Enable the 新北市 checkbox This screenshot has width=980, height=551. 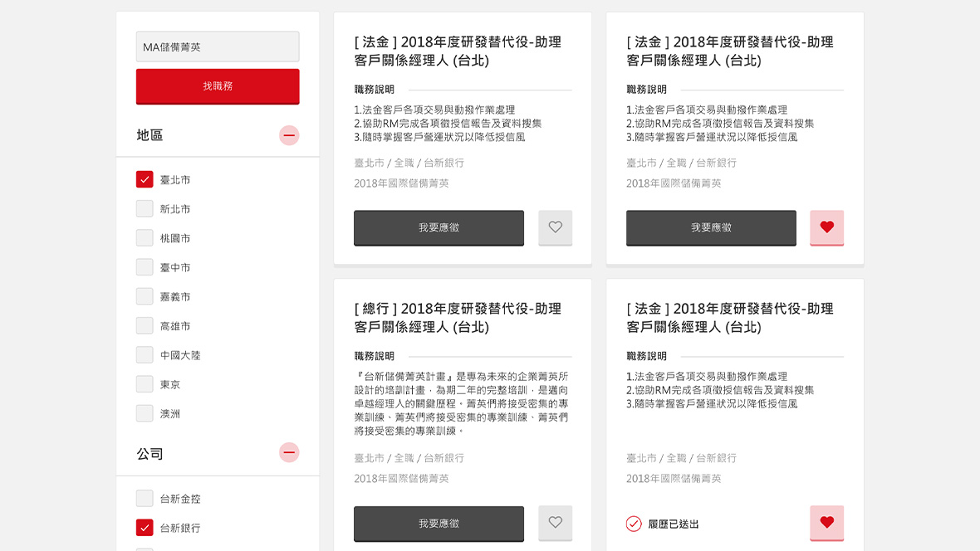(145, 209)
